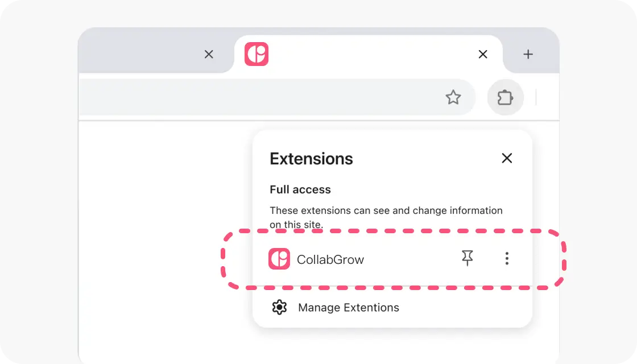Image resolution: width=637 pixels, height=364 pixels.
Task: Click the Manage Extentions gear icon
Action: (x=279, y=307)
